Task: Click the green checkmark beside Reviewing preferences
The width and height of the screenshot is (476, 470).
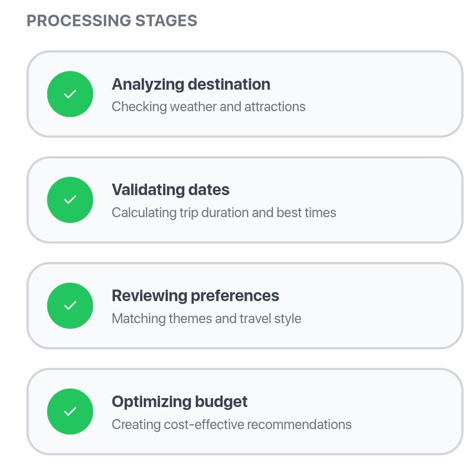Action: point(70,306)
